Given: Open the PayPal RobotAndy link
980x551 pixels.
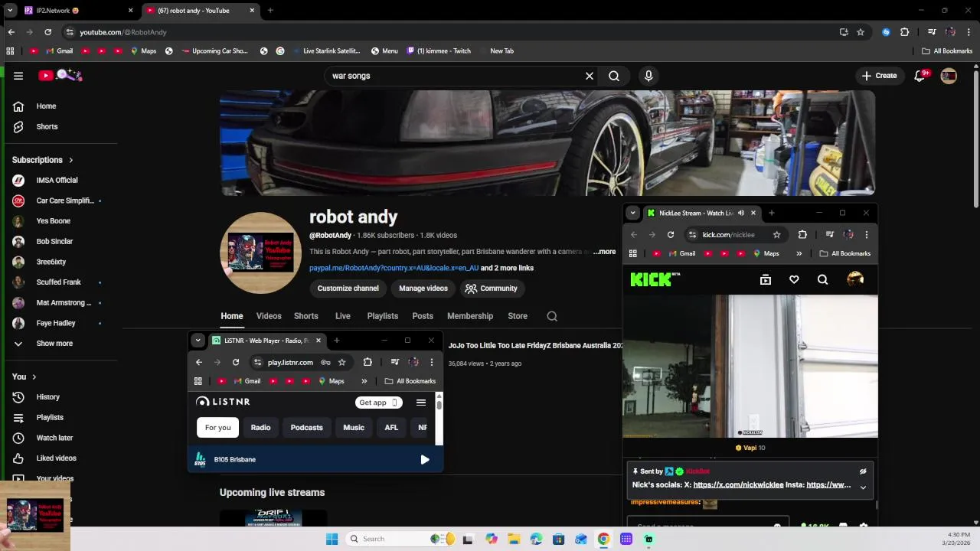Looking at the screenshot, I should pos(394,269).
